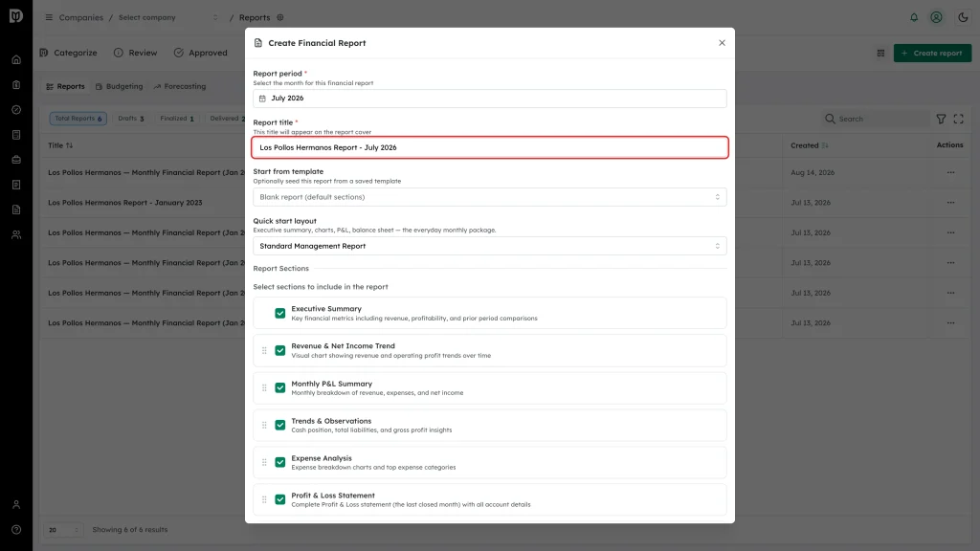Open the Select company dropdown
980x551 pixels.
click(168, 17)
